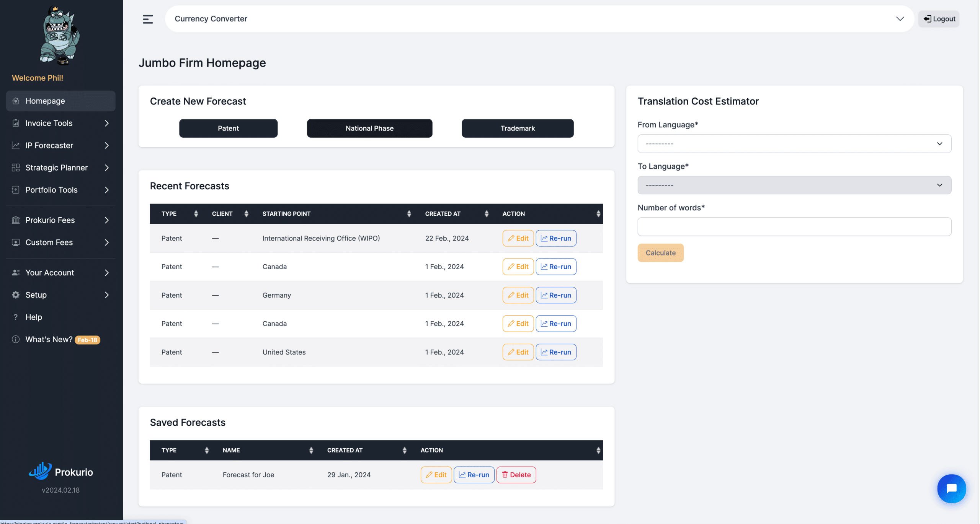Go to Homepage in sidebar
The width and height of the screenshot is (980, 524).
tap(60, 101)
